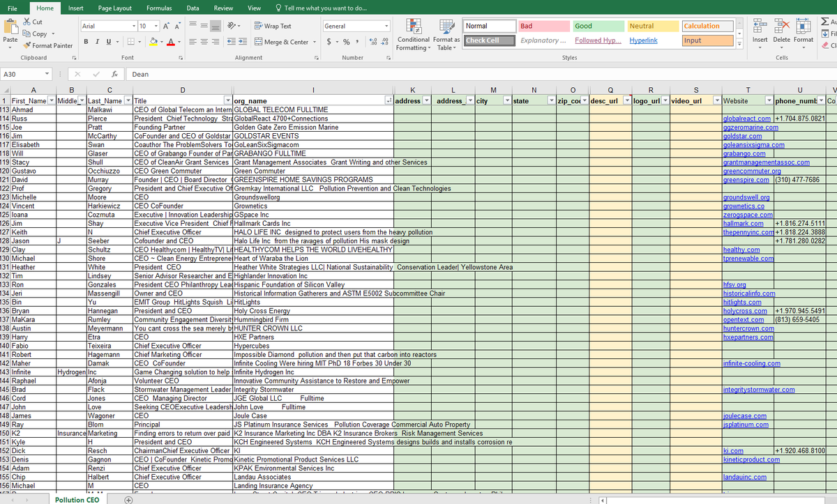Switch to the Review tab
Screen dimensions: 837x504
point(223,8)
